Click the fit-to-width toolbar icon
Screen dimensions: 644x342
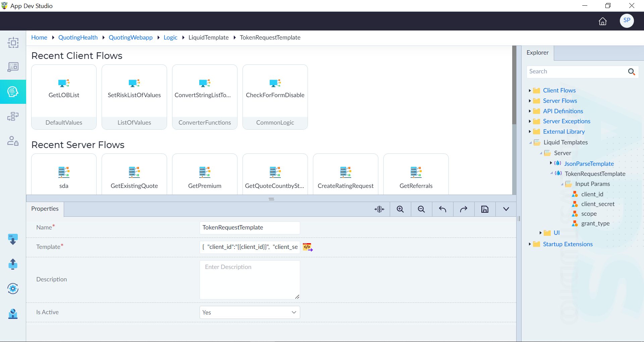[x=379, y=209]
